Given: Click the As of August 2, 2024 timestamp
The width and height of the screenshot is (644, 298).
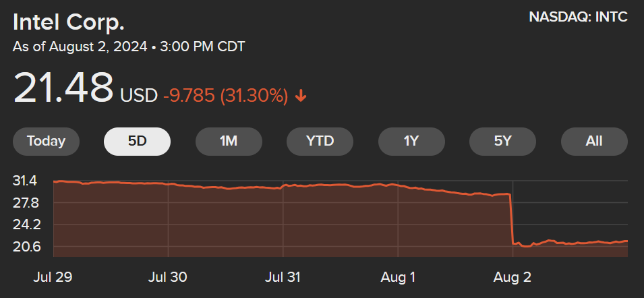Looking at the screenshot, I should pos(129,47).
